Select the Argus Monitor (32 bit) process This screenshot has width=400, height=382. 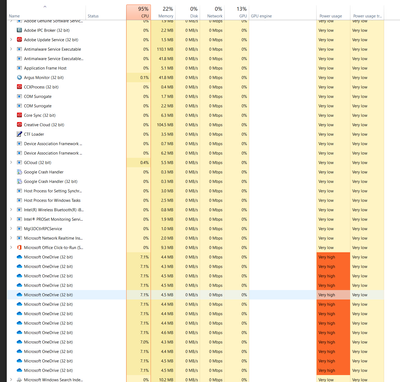[195, 77]
